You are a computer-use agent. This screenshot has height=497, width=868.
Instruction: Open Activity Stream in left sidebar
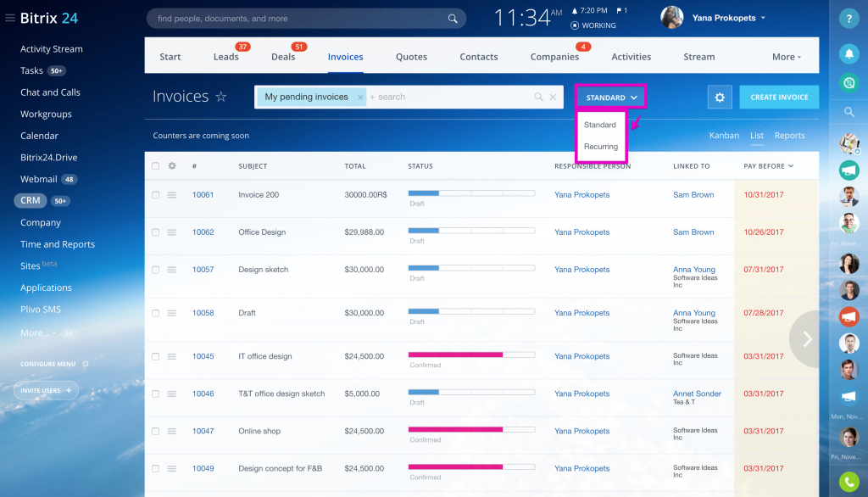coord(52,49)
